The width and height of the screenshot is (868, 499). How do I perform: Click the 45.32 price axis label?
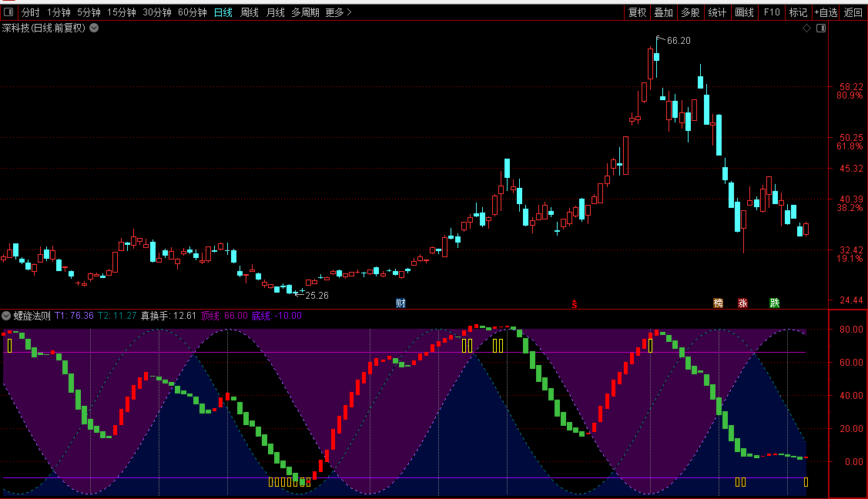[x=851, y=168]
